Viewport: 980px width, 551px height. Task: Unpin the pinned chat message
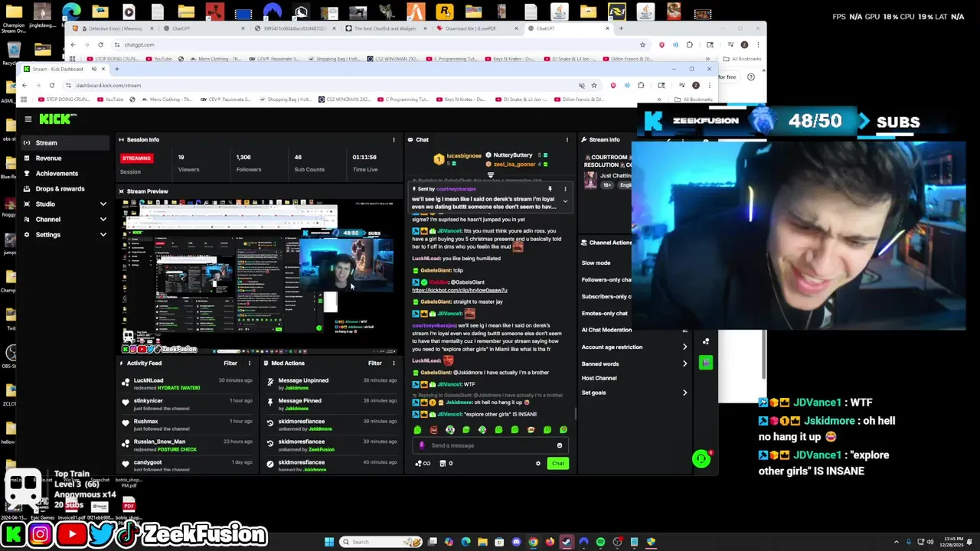pos(550,189)
